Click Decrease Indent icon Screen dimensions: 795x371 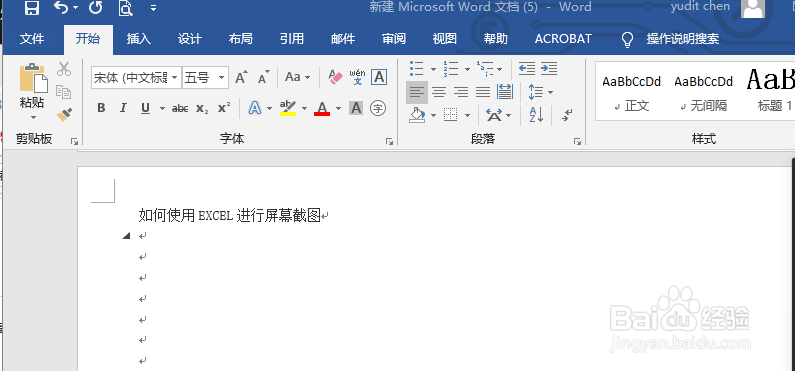527,68
